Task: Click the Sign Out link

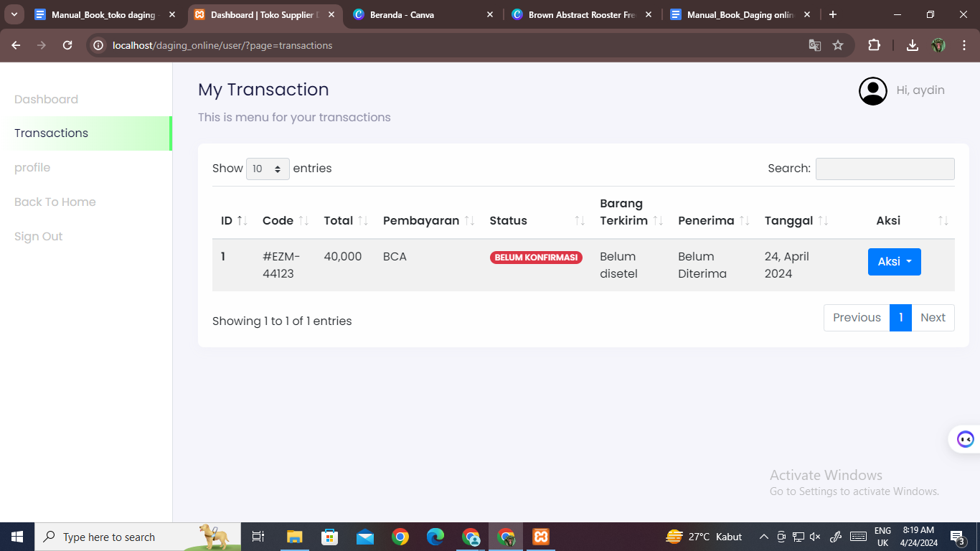Action: click(x=39, y=237)
